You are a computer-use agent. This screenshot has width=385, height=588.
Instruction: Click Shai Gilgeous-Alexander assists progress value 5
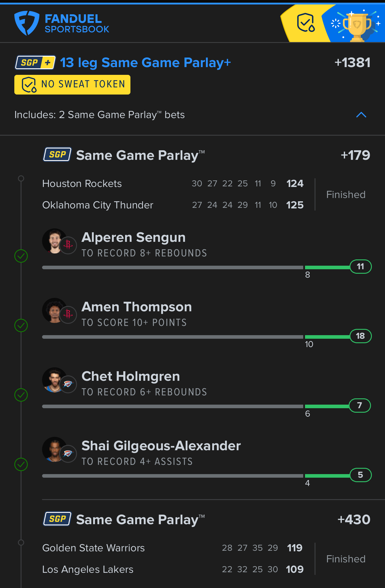click(x=361, y=475)
